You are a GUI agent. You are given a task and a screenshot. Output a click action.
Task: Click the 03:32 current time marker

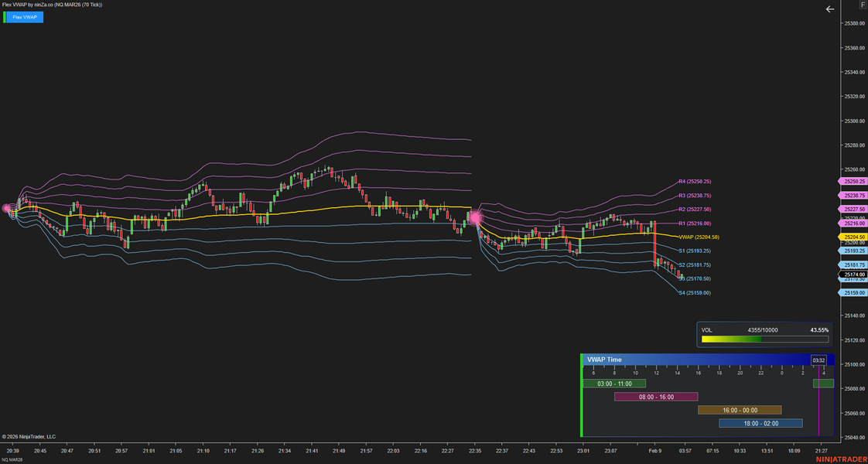[818, 360]
